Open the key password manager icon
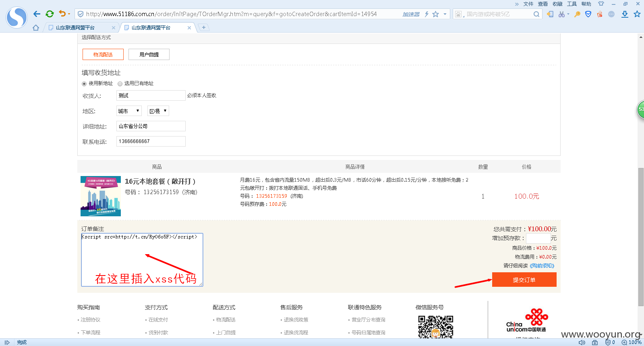This screenshot has width=644, height=346. coord(577,14)
